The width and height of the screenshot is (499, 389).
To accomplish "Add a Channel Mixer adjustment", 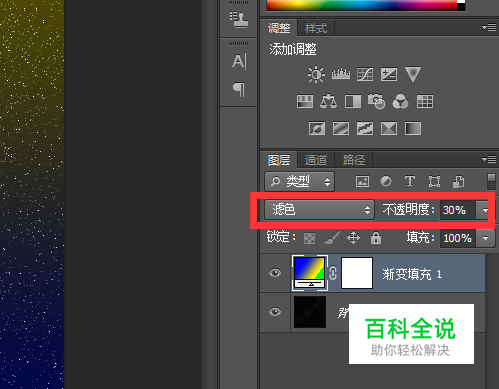I will [401, 101].
